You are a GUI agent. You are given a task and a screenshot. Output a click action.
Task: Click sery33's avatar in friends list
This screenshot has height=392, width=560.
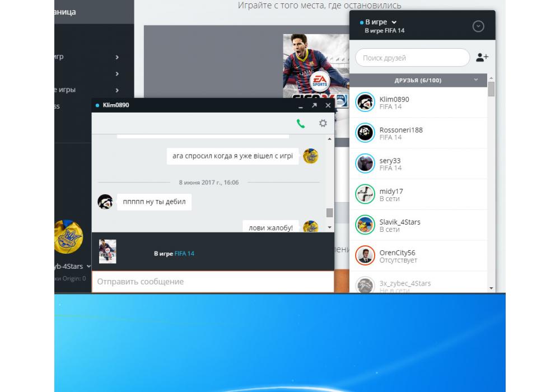(x=365, y=164)
